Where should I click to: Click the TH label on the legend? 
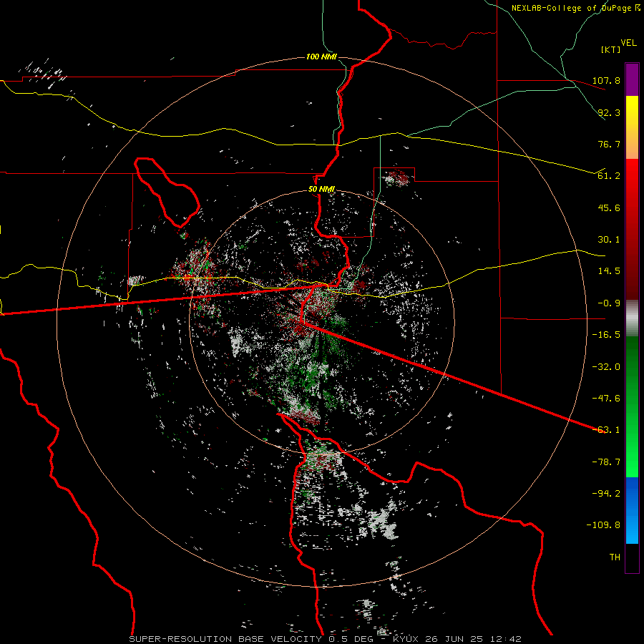(615, 557)
